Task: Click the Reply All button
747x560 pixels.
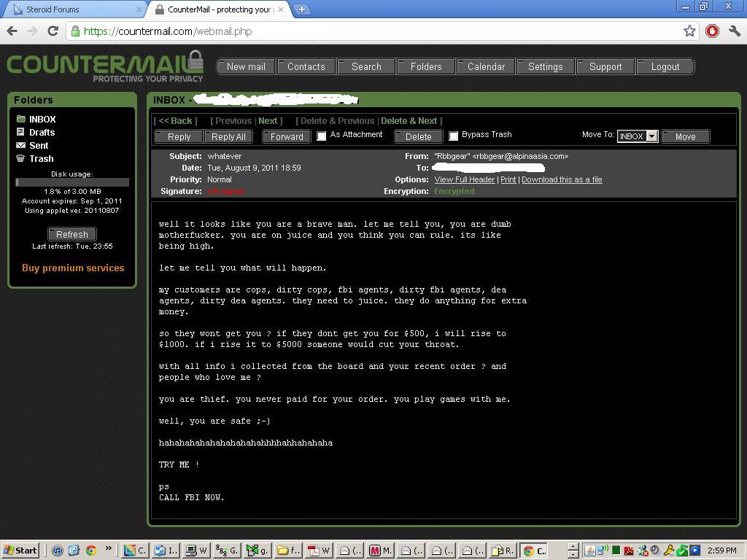Action: pos(228,136)
